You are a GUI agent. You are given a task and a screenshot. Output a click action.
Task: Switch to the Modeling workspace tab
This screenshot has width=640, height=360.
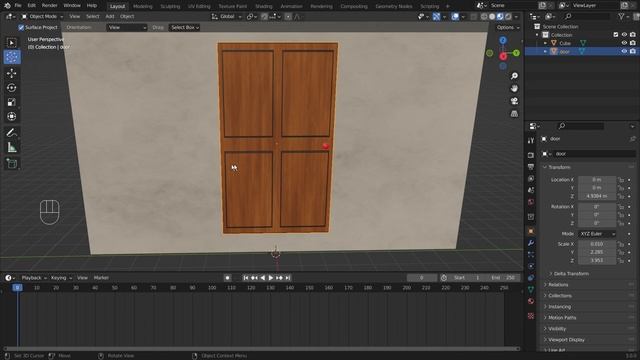point(142,6)
